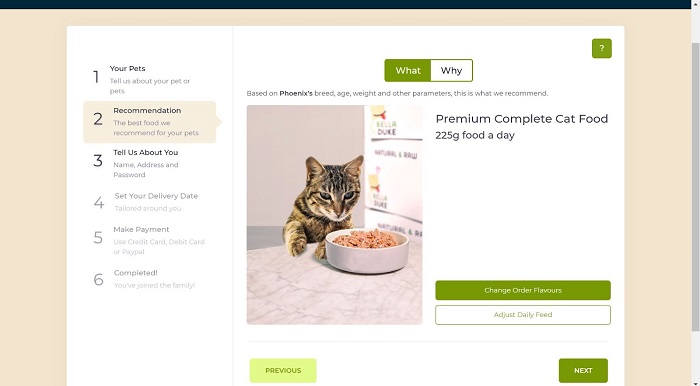
Task: Click the large step number 3
Action: [98, 161]
